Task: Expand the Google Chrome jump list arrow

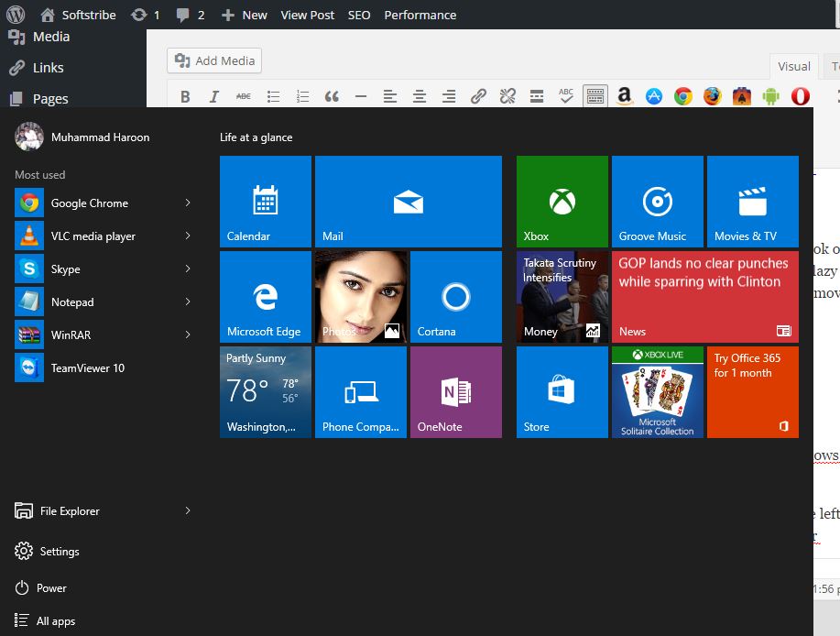Action: point(188,203)
